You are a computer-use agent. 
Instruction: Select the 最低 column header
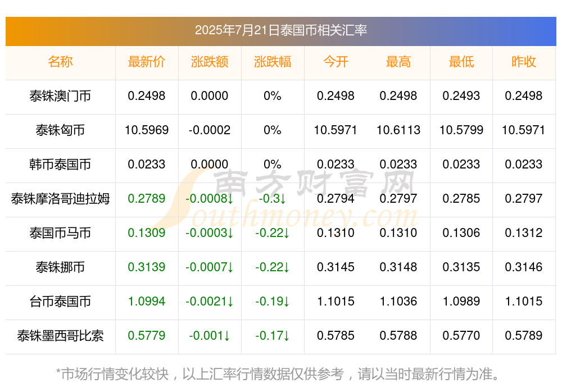click(461, 62)
